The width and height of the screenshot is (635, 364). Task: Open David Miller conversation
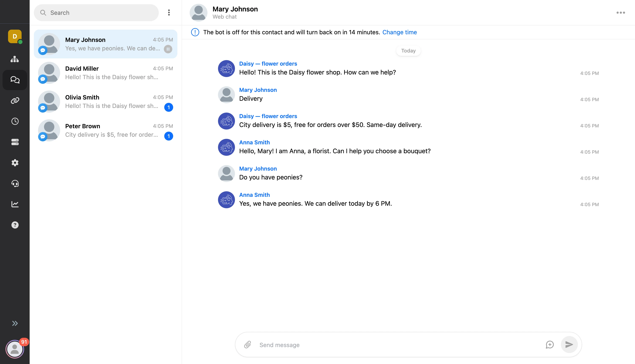point(105,73)
